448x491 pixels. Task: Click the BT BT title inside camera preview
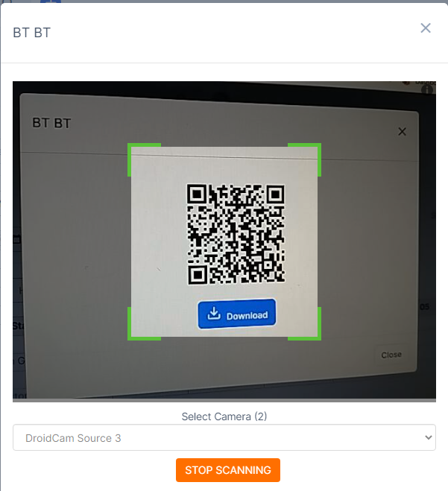(x=51, y=123)
